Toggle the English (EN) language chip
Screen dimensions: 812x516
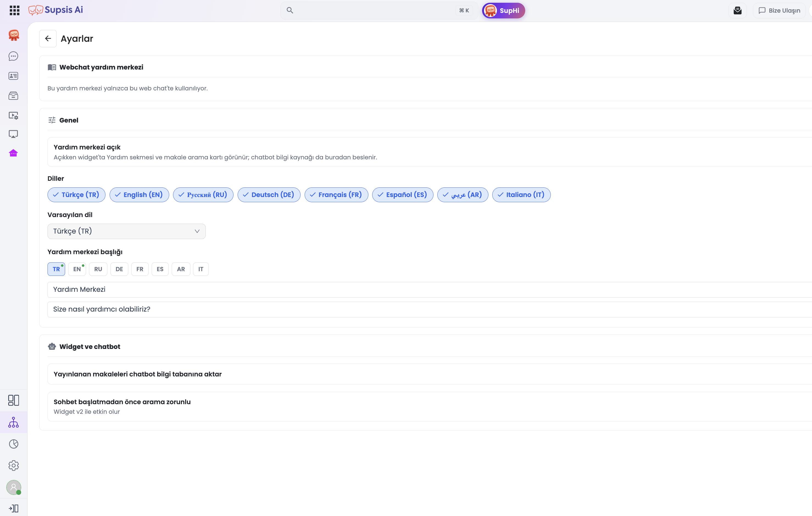(139, 195)
